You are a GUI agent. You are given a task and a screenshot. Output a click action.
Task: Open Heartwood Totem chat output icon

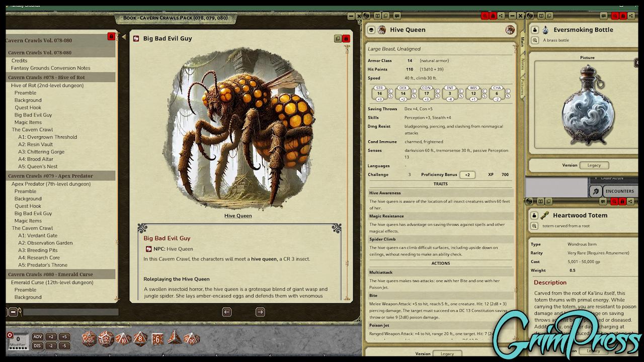(x=603, y=201)
